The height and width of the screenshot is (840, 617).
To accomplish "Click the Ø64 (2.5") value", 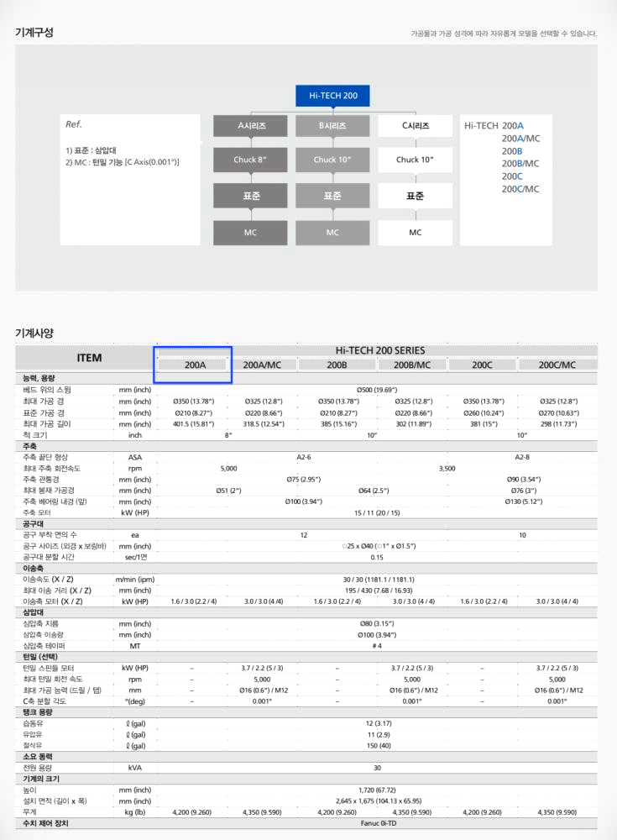I will tap(374, 491).
